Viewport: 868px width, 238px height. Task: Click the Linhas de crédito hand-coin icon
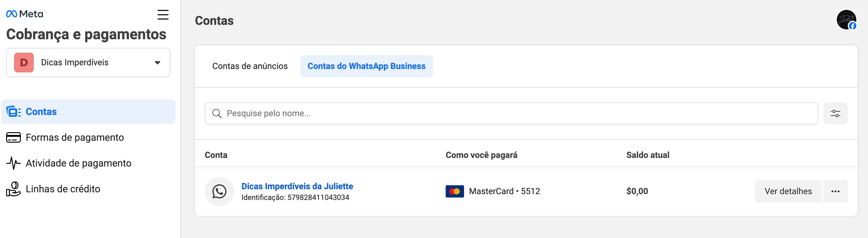pyautogui.click(x=13, y=189)
